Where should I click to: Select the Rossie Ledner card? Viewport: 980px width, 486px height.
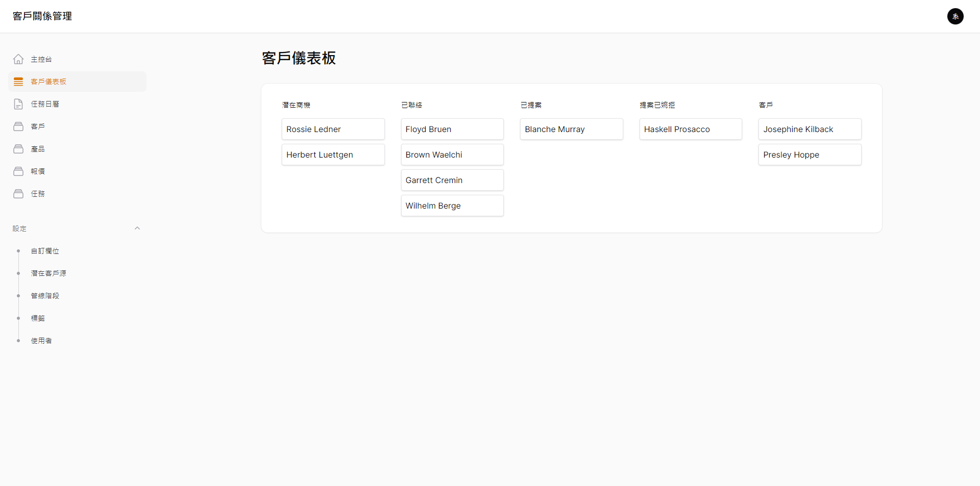coord(333,129)
